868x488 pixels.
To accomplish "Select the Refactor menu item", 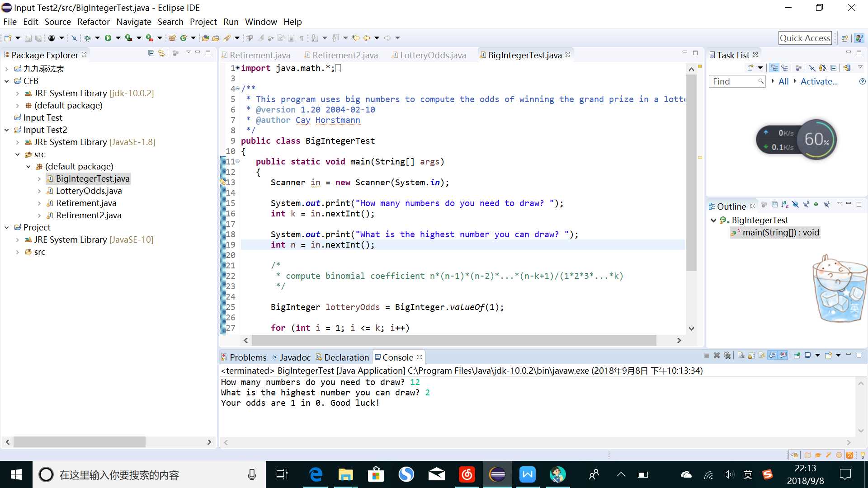I will tap(93, 21).
